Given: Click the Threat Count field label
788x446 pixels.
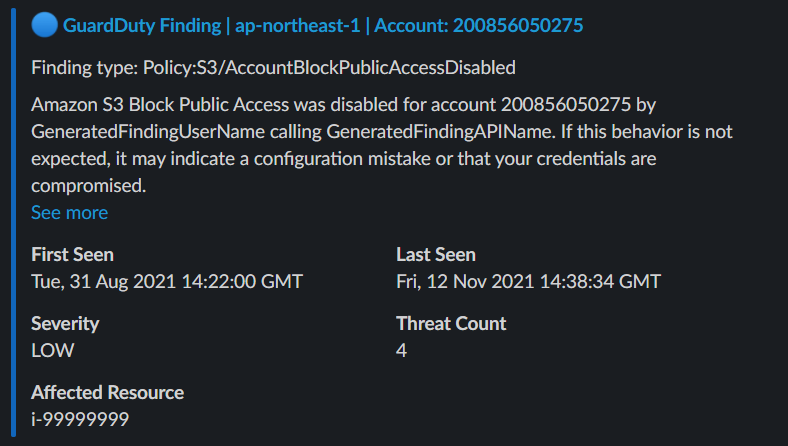Looking at the screenshot, I should 451,323.
